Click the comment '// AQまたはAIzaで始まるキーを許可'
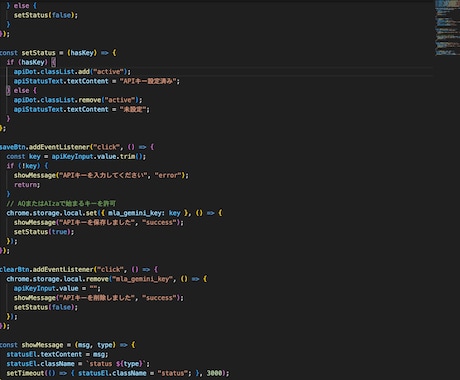 point(61,203)
